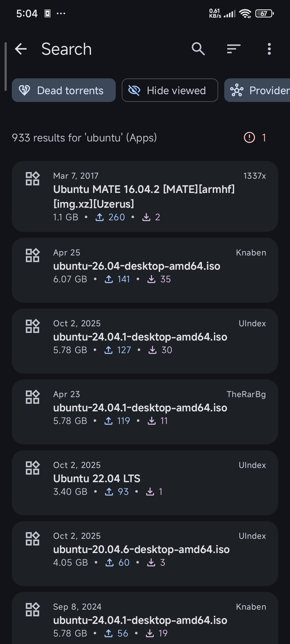Open Ubuntu MATE 16.04.2 [MATE][armhf] torrent
Image resolution: width=290 pixels, height=644 pixels.
tap(145, 196)
